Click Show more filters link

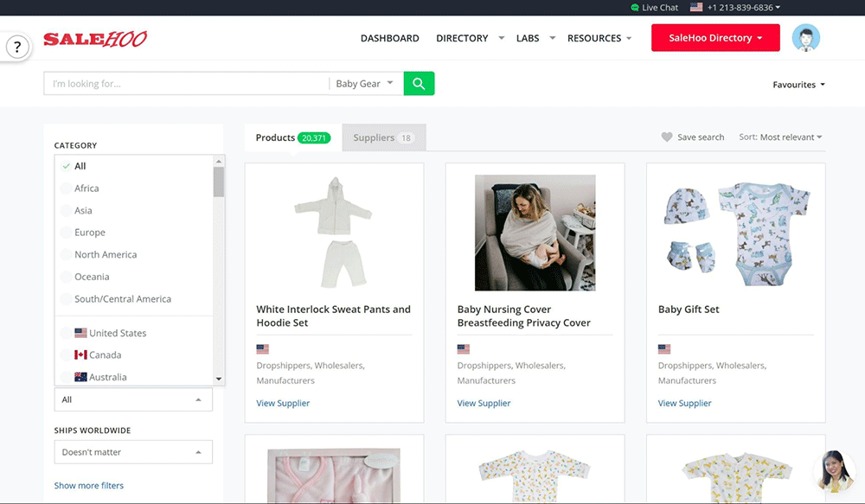pyautogui.click(x=89, y=486)
